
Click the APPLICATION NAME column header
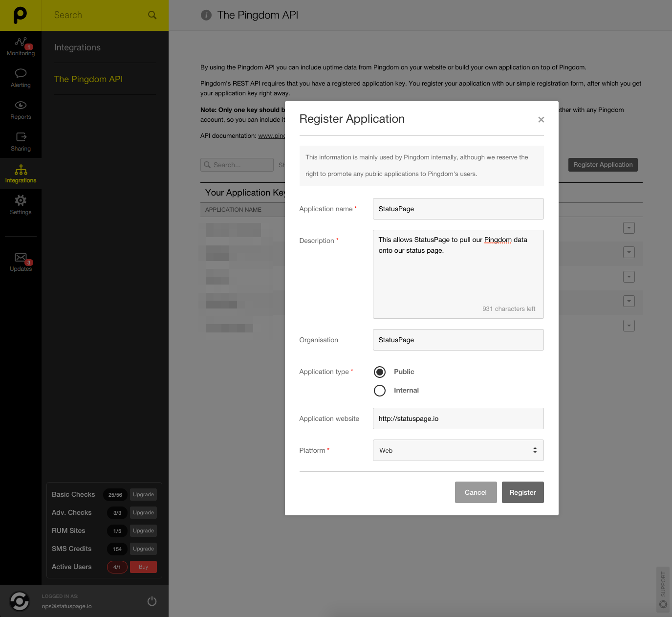click(233, 210)
